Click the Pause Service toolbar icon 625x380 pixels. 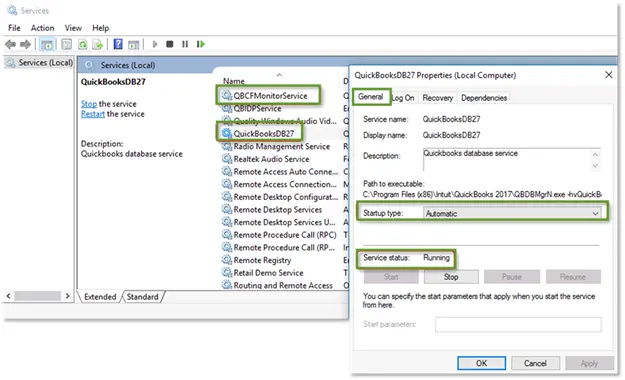185,44
